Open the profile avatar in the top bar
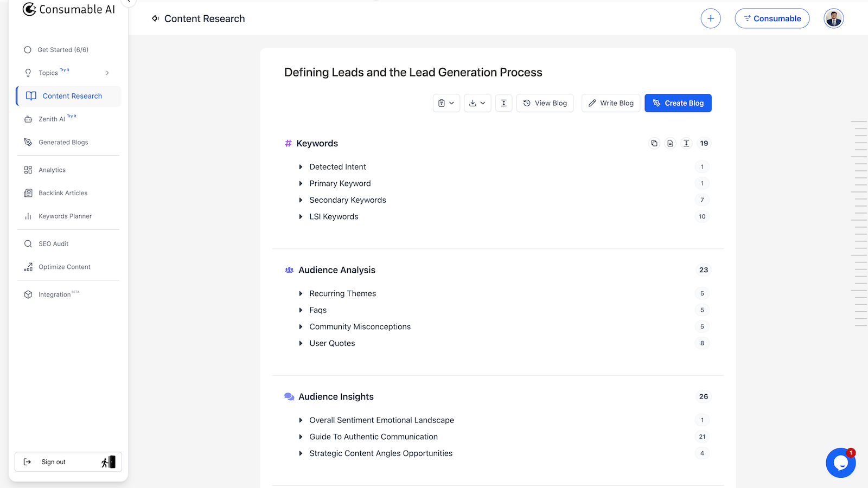Image resolution: width=868 pixels, height=488 pixels. click(833, 18)
